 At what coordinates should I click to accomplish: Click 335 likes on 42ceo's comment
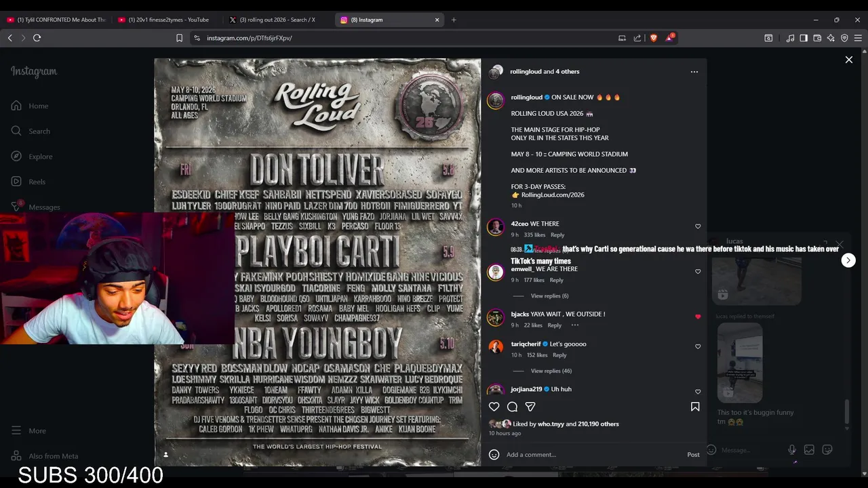[x=534, y=235]
